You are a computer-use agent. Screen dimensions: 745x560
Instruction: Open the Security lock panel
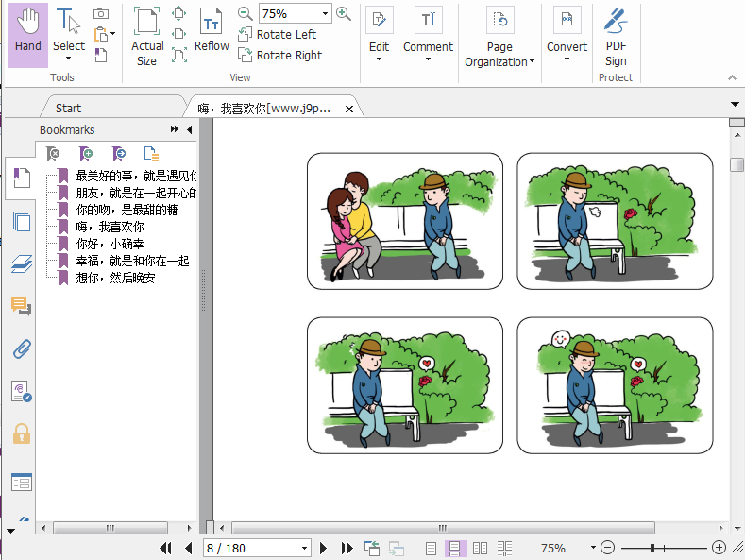[21, 433]
